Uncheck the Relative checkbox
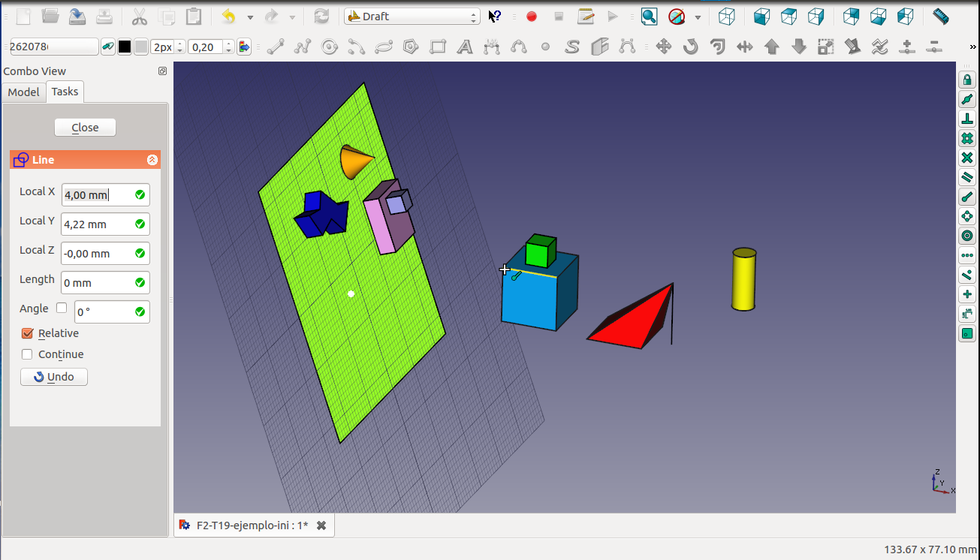 point(28,333)
